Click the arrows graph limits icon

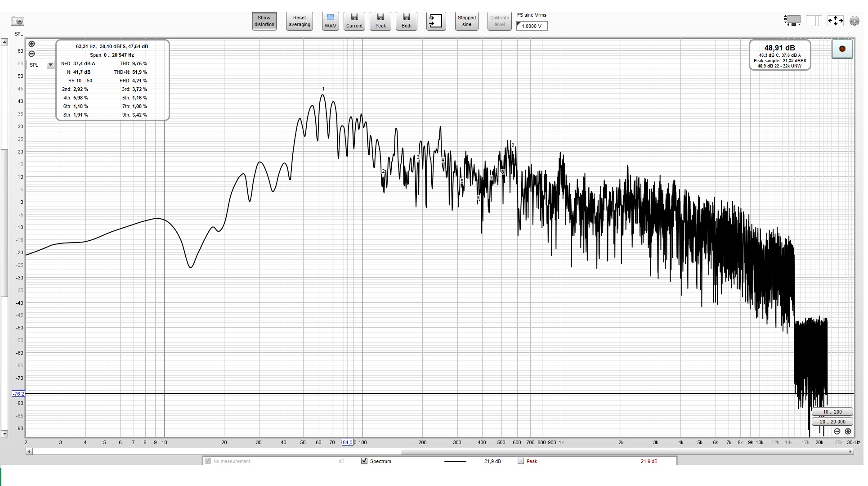coord(835,21)
